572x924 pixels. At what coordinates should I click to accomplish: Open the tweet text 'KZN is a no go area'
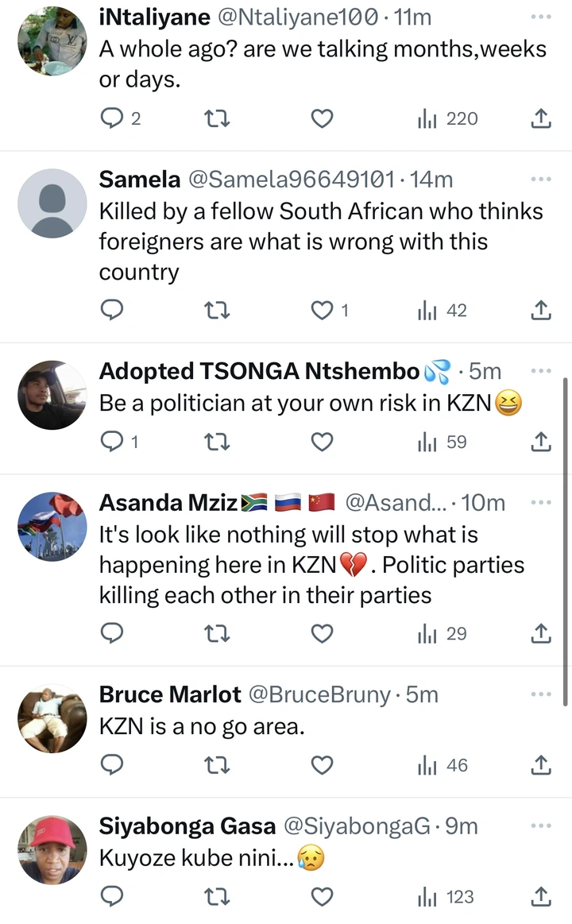coord(202,726)
